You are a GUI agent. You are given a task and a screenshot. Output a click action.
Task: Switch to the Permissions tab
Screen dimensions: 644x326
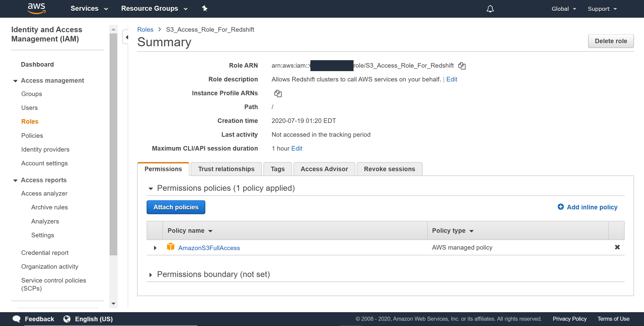coord(163,169)
